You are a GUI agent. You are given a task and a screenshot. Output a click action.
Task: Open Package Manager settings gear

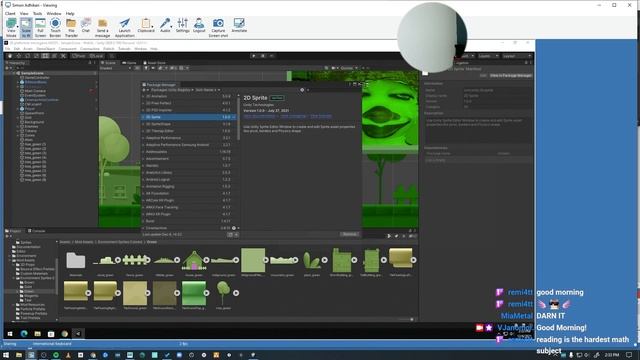302,90
